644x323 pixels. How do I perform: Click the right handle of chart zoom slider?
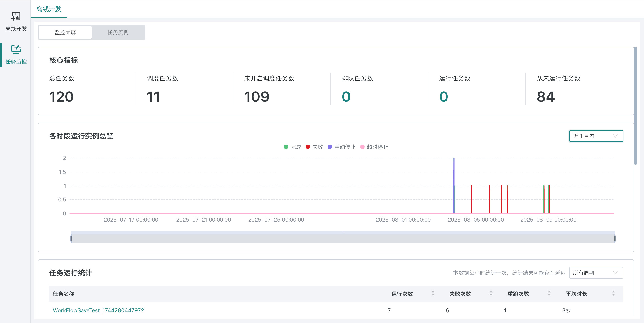point(615,239)
